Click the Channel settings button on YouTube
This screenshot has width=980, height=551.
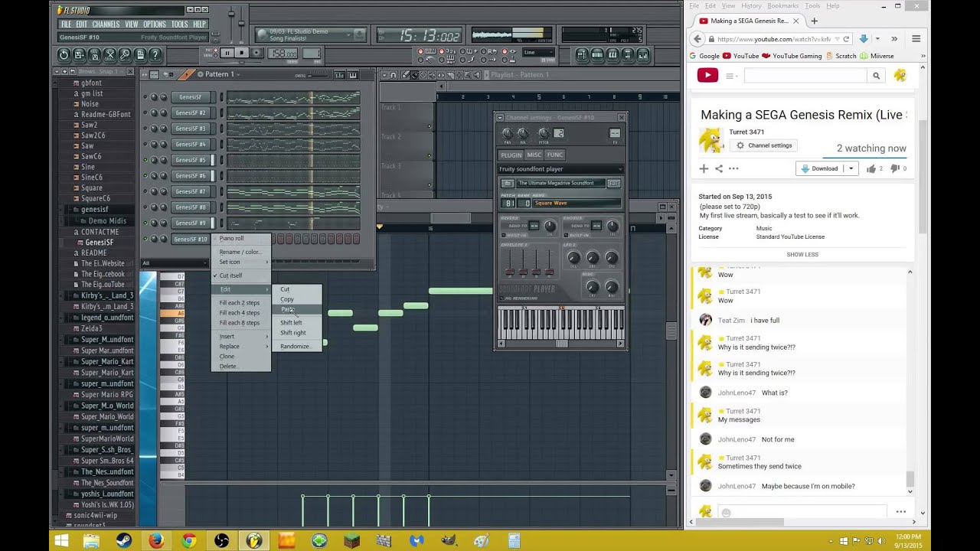(764, 145)
